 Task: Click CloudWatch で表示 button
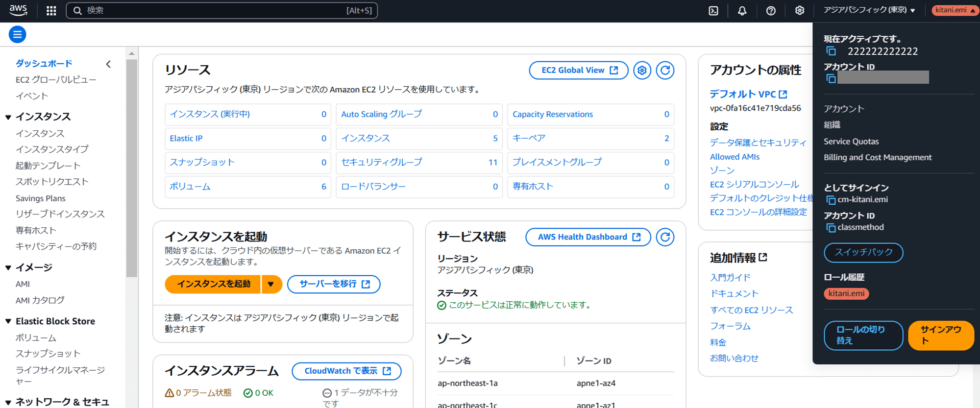pos(346,371)
